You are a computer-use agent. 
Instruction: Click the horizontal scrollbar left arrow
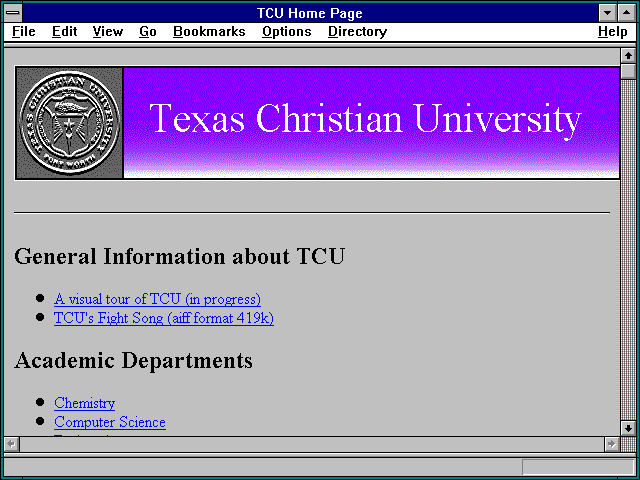(11, 444)
